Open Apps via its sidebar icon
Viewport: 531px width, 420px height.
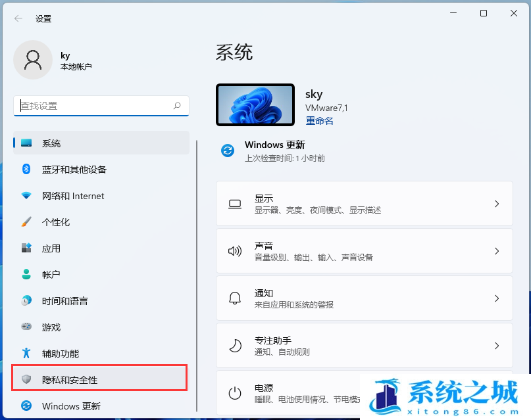(x=26, y=248)
